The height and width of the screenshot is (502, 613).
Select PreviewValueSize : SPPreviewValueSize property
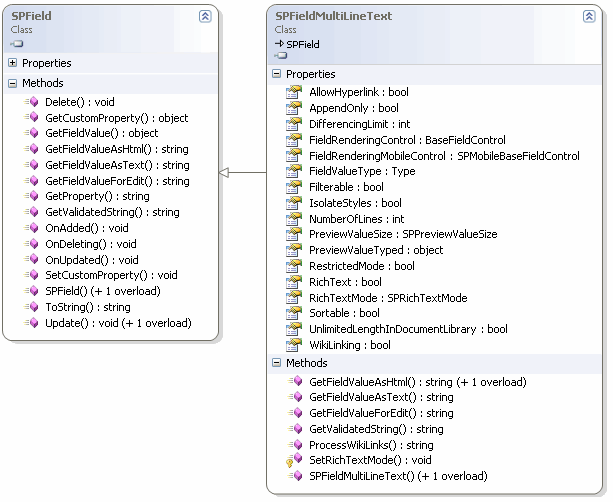[x=403, y=234]
